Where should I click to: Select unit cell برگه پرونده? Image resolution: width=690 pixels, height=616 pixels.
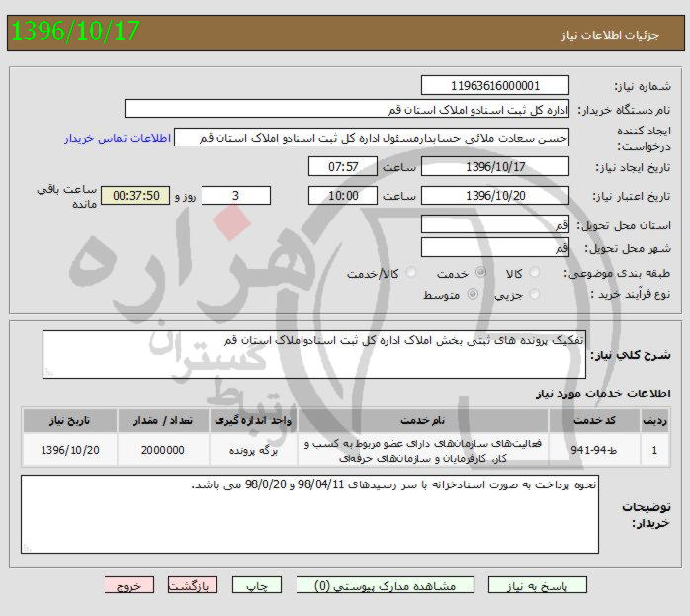253,450
